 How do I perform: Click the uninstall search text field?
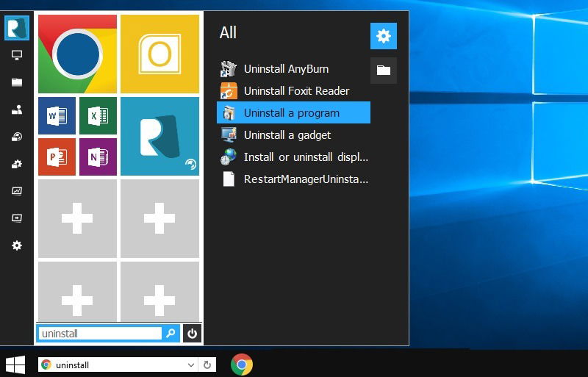[100, 334]
